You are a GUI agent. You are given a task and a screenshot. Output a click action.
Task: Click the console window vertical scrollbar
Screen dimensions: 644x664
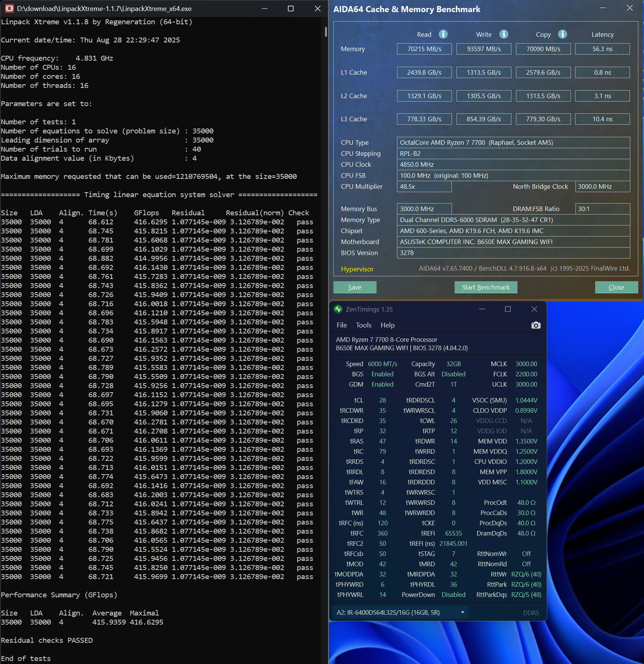tap(325, 32)
